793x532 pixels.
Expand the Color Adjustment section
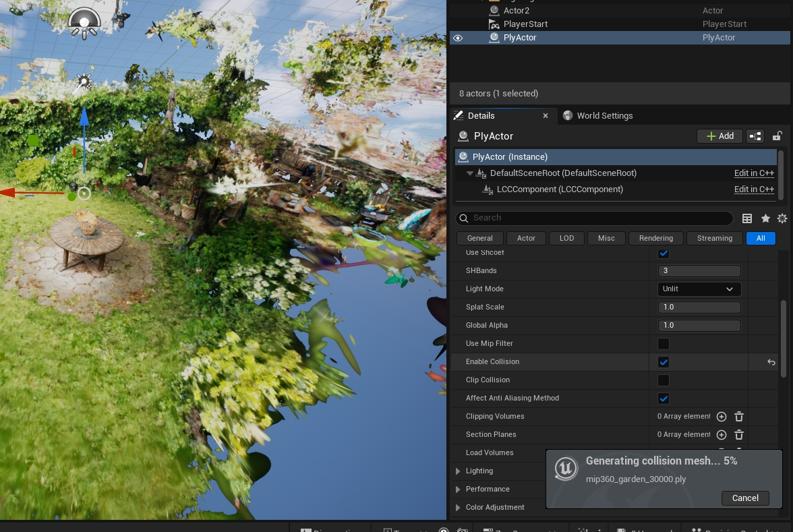pos(458,508)
